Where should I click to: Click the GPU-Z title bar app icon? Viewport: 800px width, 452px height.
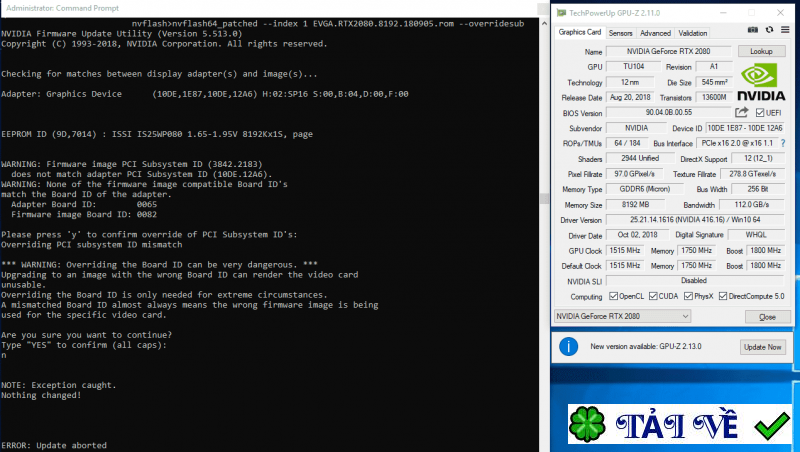point(561,13)
